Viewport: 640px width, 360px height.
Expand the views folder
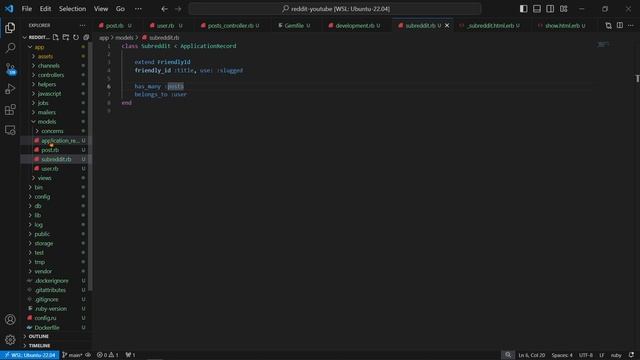point(44,178)
